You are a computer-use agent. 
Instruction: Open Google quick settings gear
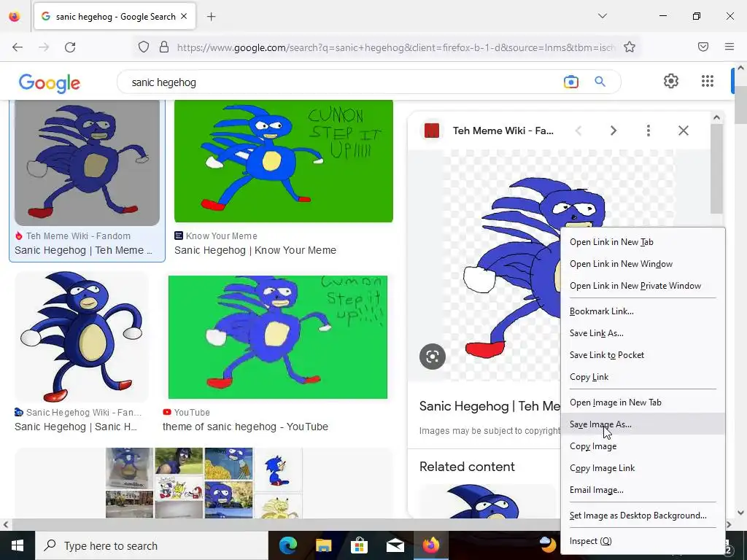click(x=671, y=82)
